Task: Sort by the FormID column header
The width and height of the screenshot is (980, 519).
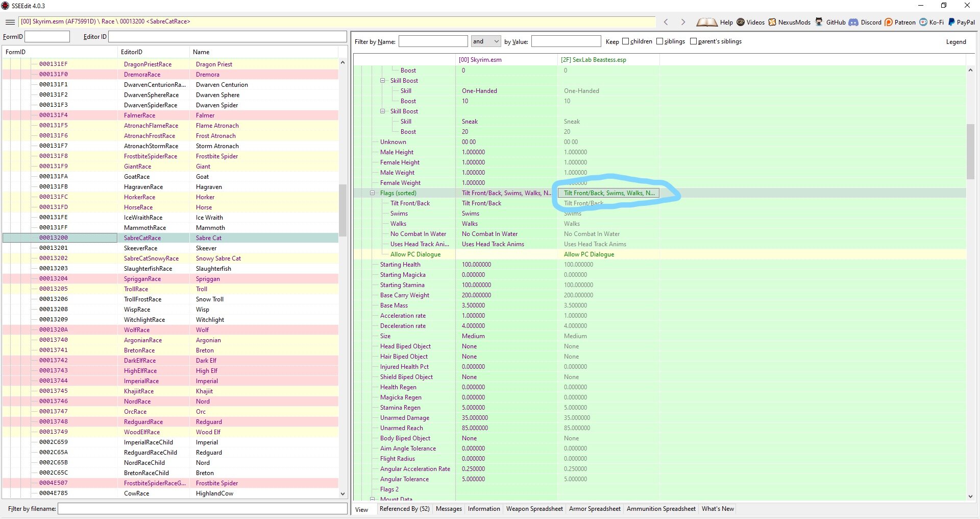Action: 60,52
